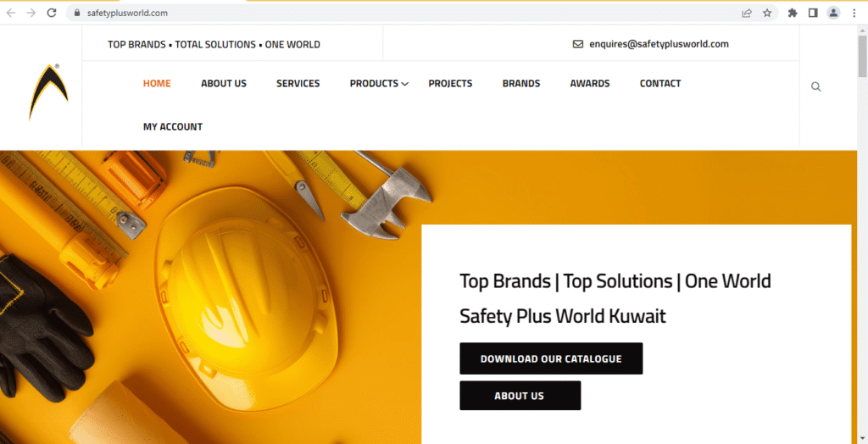Open the website search magnifier icon
868x444 pixels.
click(815, 86)
